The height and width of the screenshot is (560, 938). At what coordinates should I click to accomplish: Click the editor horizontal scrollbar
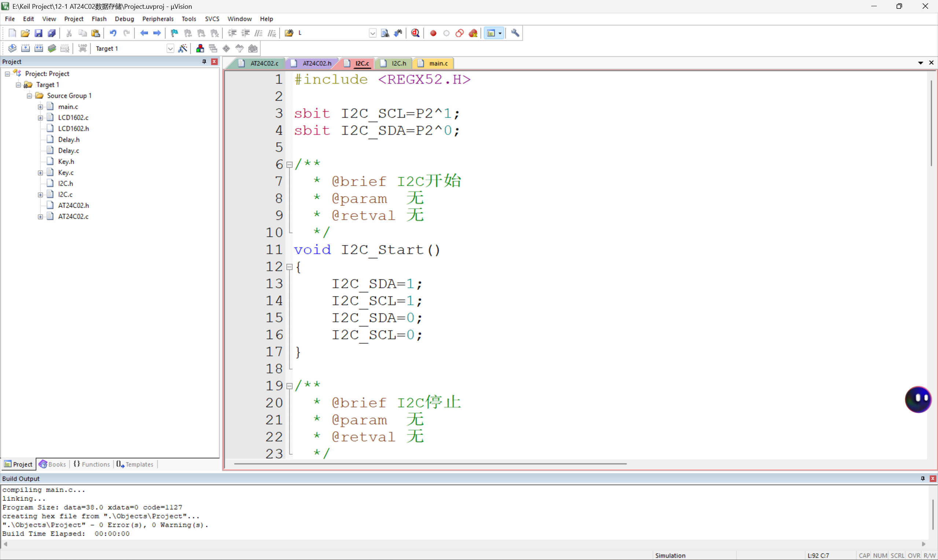pos(430,464)
